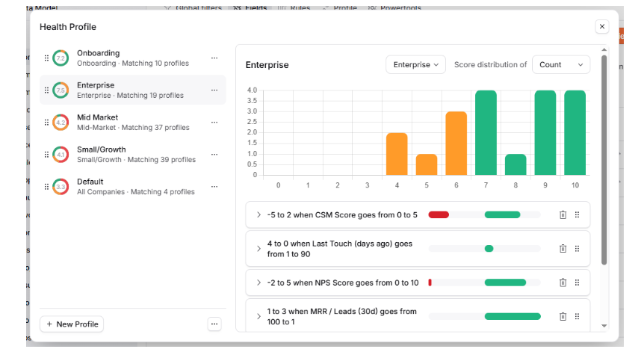
Task: Click the orange bar for score 4
Action: [x=397, y=154]
